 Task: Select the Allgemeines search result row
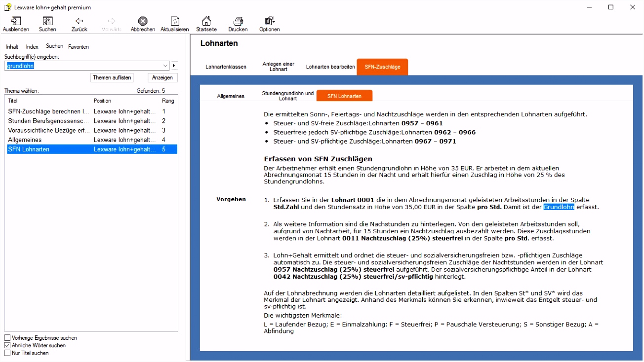pyautogui.click(x=92, y=140)
